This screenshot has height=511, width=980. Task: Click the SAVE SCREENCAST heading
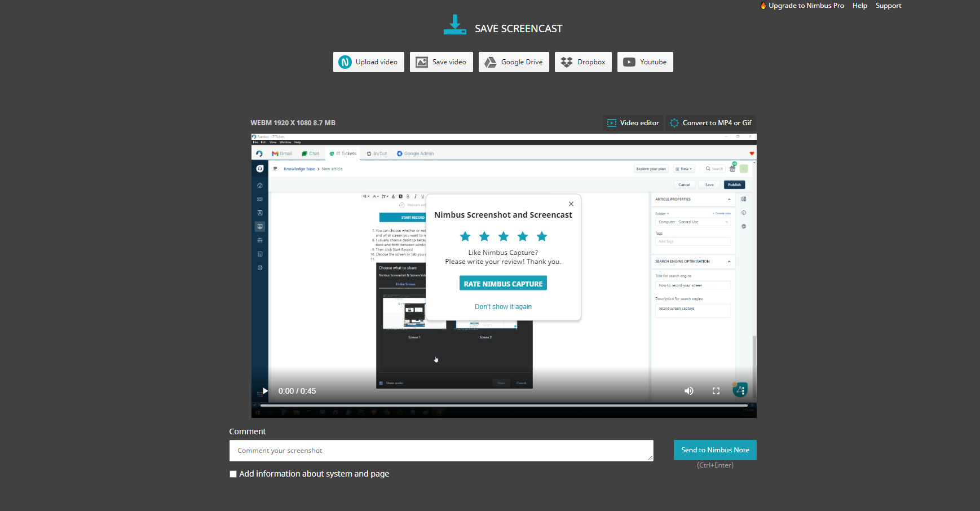coord(518,29)
